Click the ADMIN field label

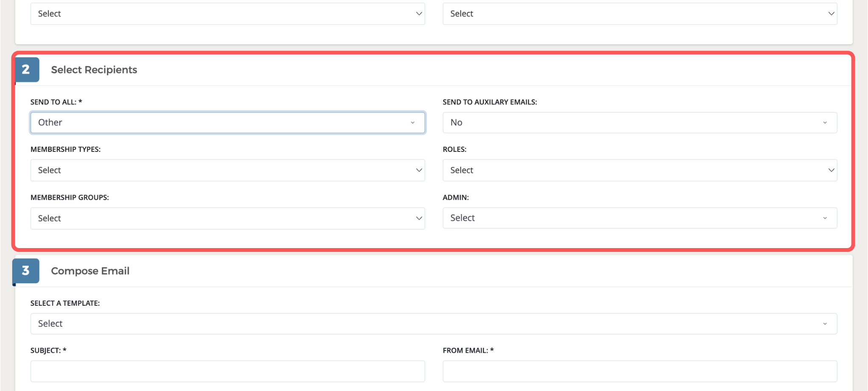pyautogui.click(x=456, y=198)
